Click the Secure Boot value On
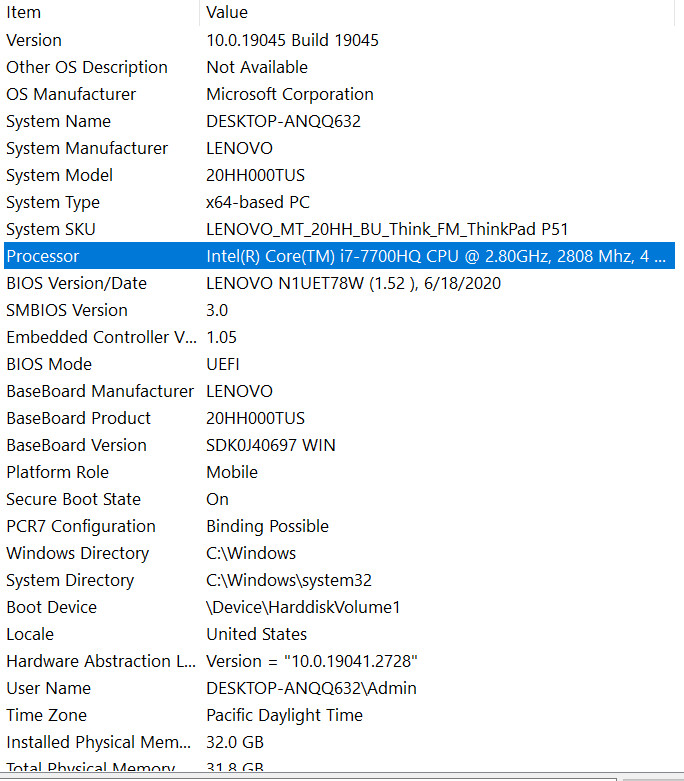The width and height of the screenshot is (684, 781). point(218,499)
